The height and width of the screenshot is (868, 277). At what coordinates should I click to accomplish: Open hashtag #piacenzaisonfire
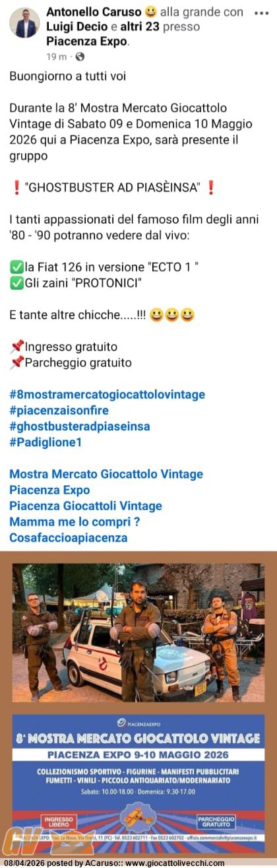(x=57, y=411)
